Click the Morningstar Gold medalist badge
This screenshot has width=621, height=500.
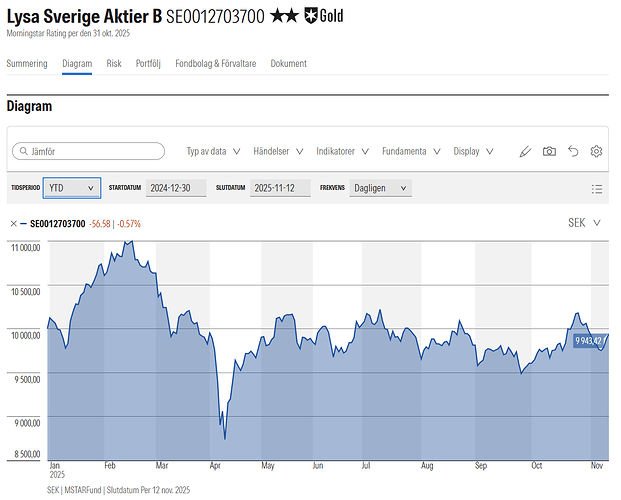(325, 17)
